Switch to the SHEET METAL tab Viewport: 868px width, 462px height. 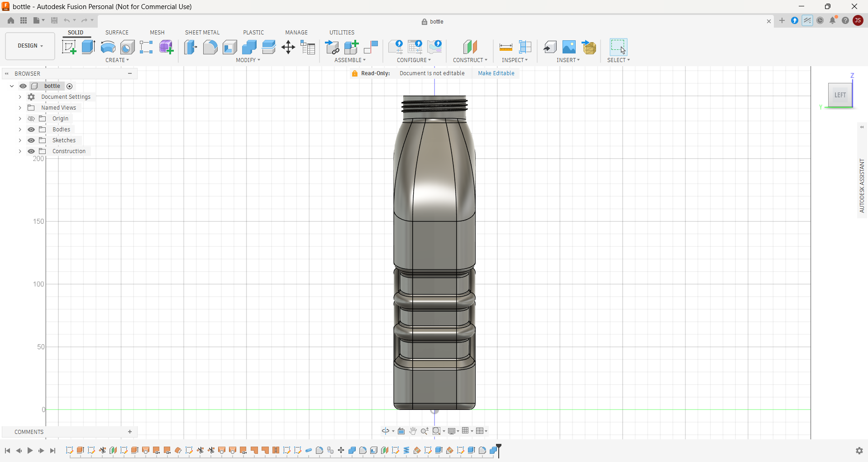click(x=202, y=33)
